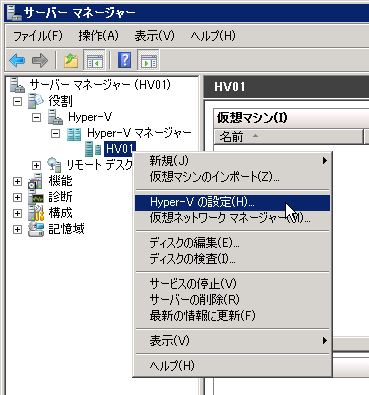Viewport: 369px width, 395px height.
Task: Click the 記憶域 node icon
Action: point(36,229)
